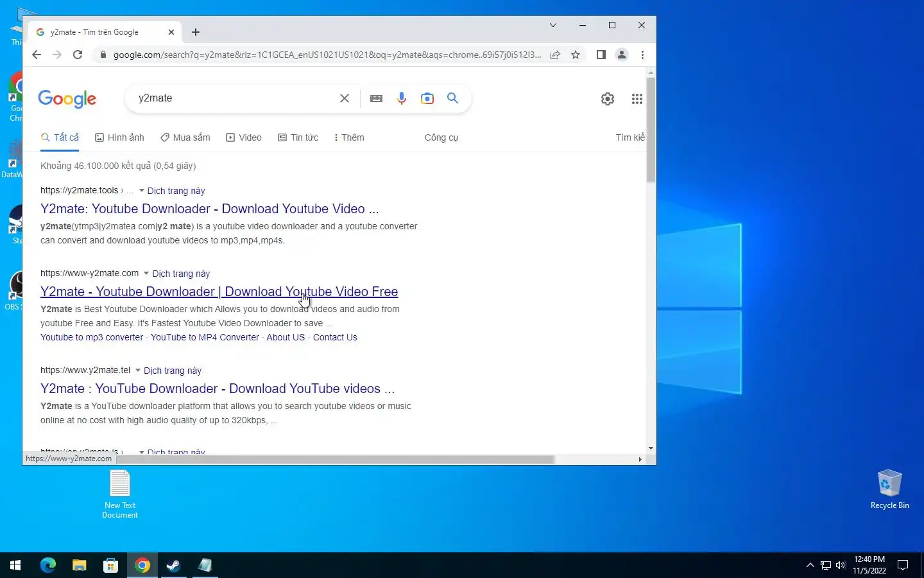Image resolution: width=924 pixels, height=578 pixels.
Task: Show hidden system tray icons
Action: [810, 565]
